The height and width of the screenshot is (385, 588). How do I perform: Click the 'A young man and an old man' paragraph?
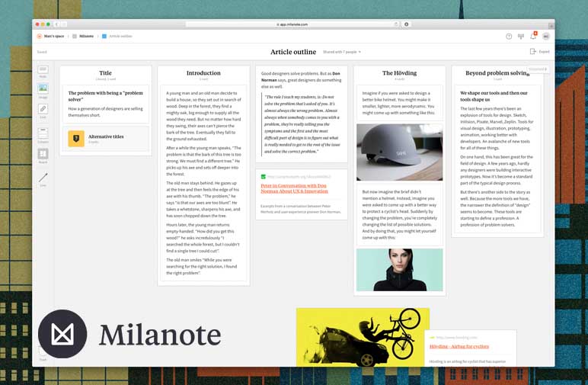pyautogui.click(x=203, y=116)
